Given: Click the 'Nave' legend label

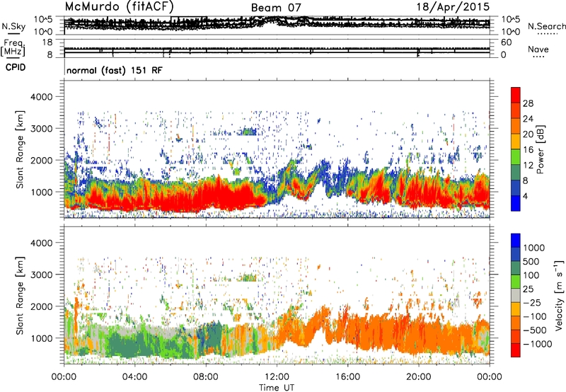Looking at the screenshot, I should tap(538, 50).
